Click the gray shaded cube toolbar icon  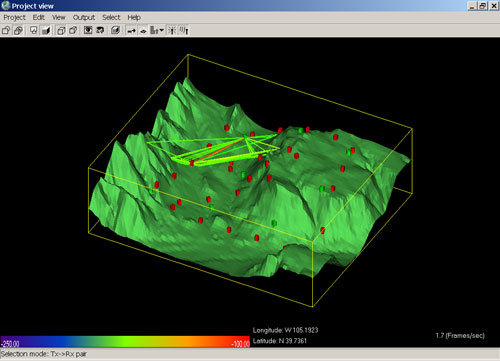tap(115, 30)
